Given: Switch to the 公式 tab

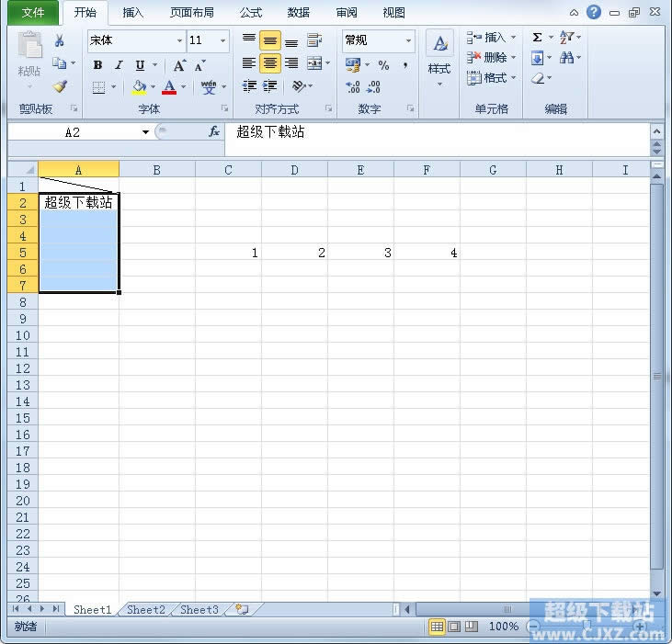Looking at the screenshot, I should coord(251,13).
